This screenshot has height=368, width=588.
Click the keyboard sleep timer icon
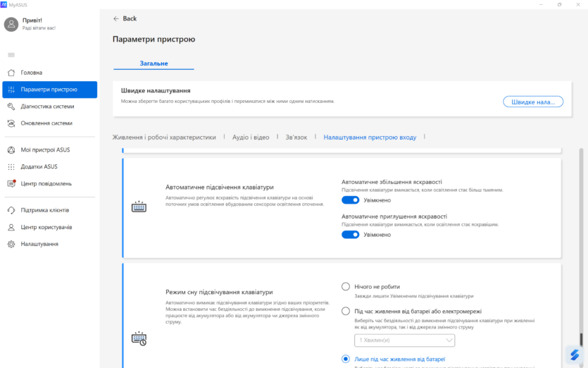pyautogui.click(x=139, y=338)
